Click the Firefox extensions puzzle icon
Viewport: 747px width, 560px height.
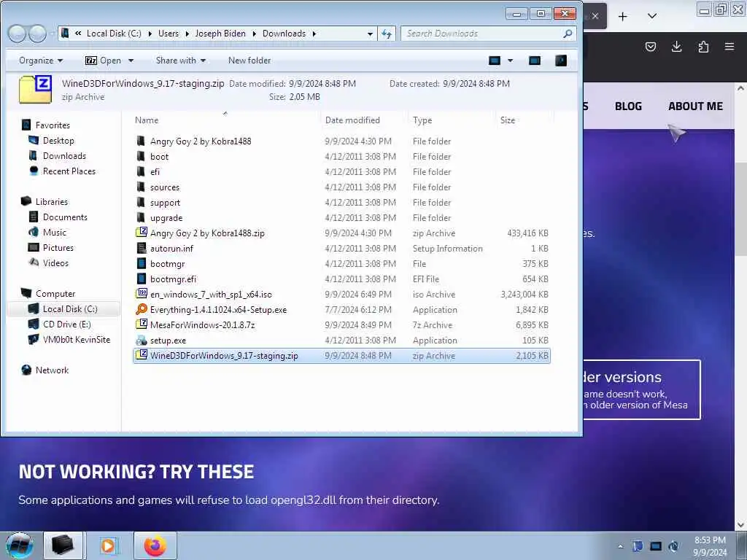click(x=703, y=47)
